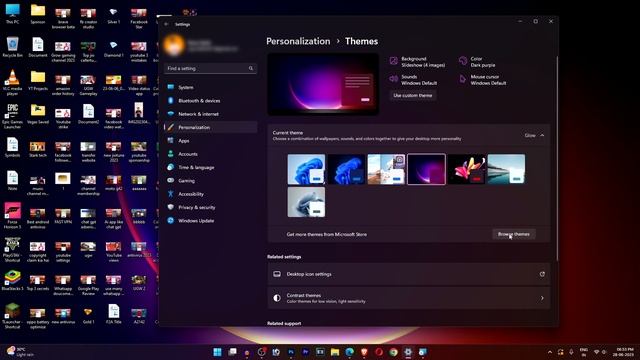Click Settings gear icon on taskbar
This screenshot has width=640, height=360.
[x=408, y=352]
